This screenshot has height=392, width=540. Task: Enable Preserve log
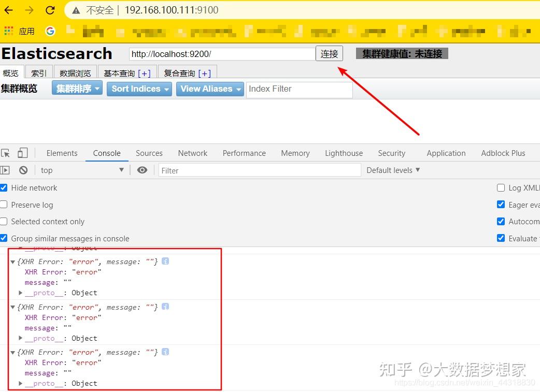coord(4,205)
